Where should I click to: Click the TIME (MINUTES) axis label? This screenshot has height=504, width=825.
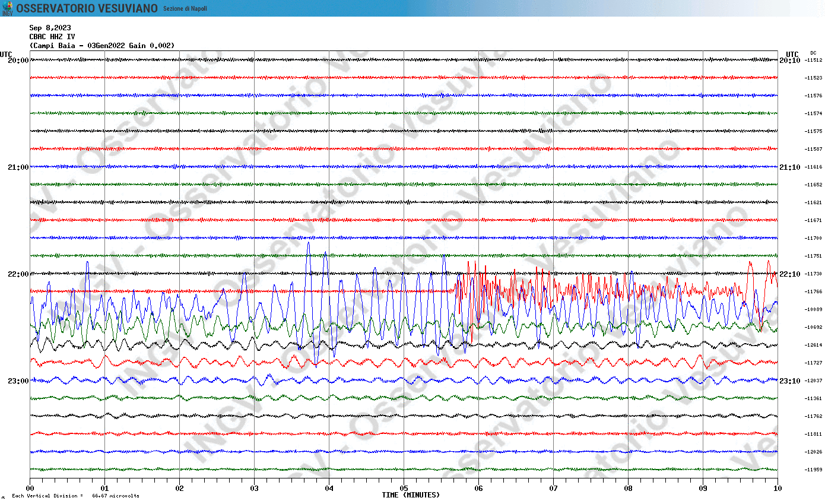coord(411,495)
